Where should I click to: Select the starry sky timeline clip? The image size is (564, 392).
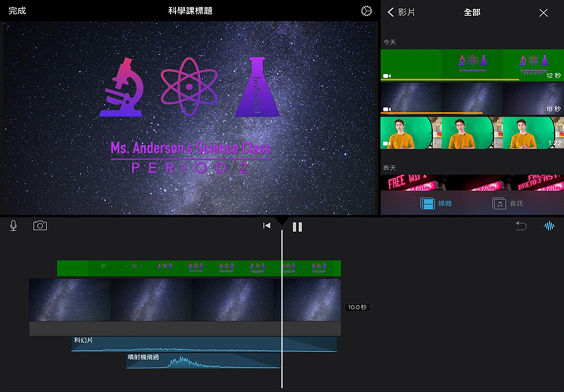(x=185, y=300)
